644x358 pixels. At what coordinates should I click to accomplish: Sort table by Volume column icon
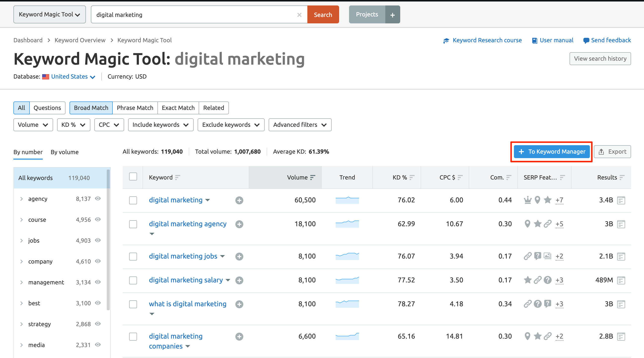pos(312,178)
